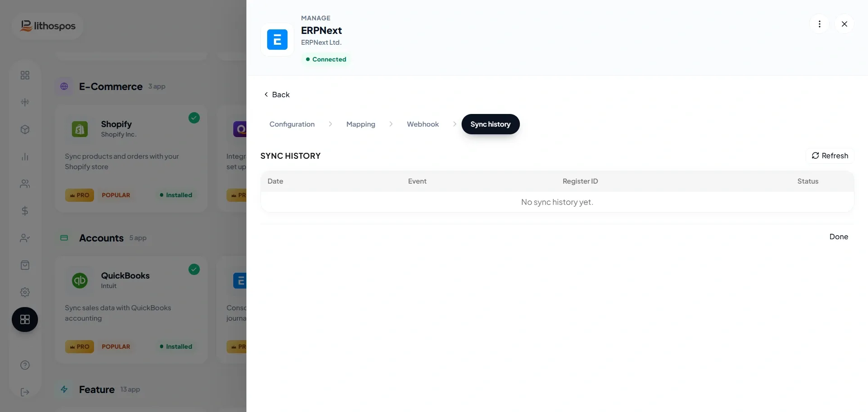
Task: Click the ERPNext Ltd. vendor text
Action: click(321, 43)
